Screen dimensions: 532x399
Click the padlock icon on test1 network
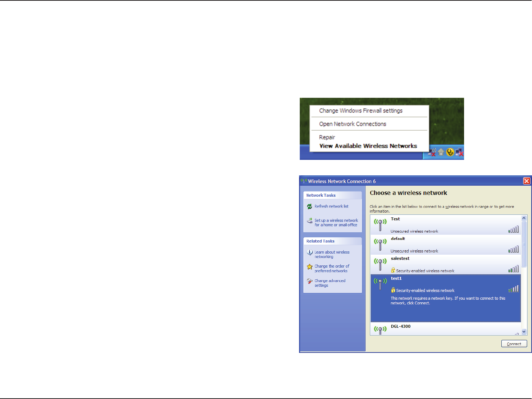[393, 290]
